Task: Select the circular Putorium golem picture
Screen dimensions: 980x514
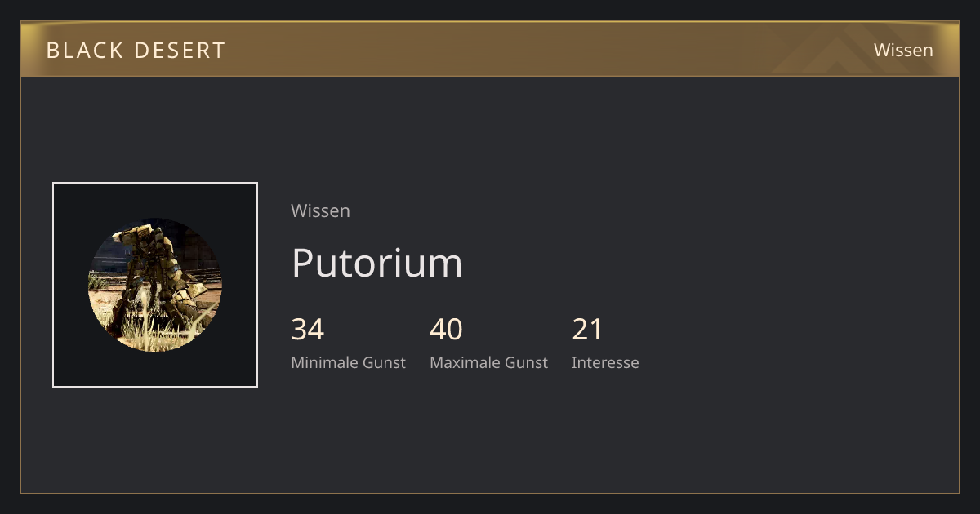Action: click(155, 285)
